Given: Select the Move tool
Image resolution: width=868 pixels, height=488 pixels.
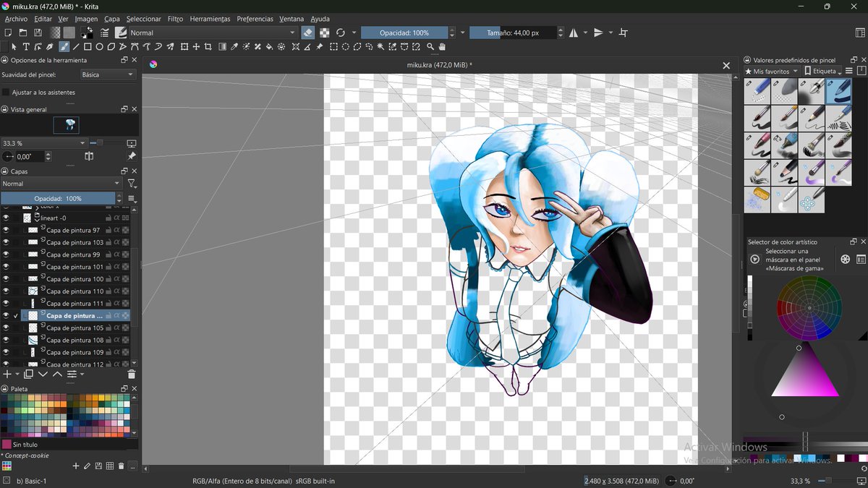Looking at the screenshot, I should click(x=196, y=47).
